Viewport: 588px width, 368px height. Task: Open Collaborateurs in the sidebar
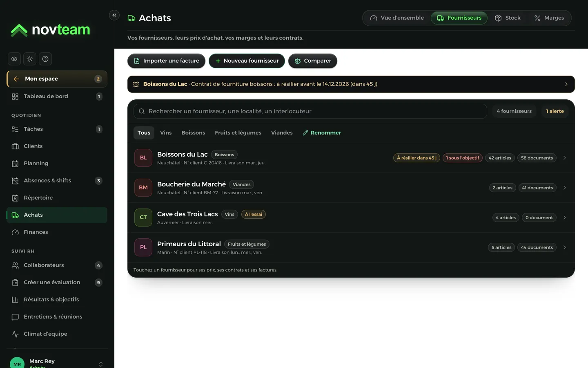tap(57, 265)
